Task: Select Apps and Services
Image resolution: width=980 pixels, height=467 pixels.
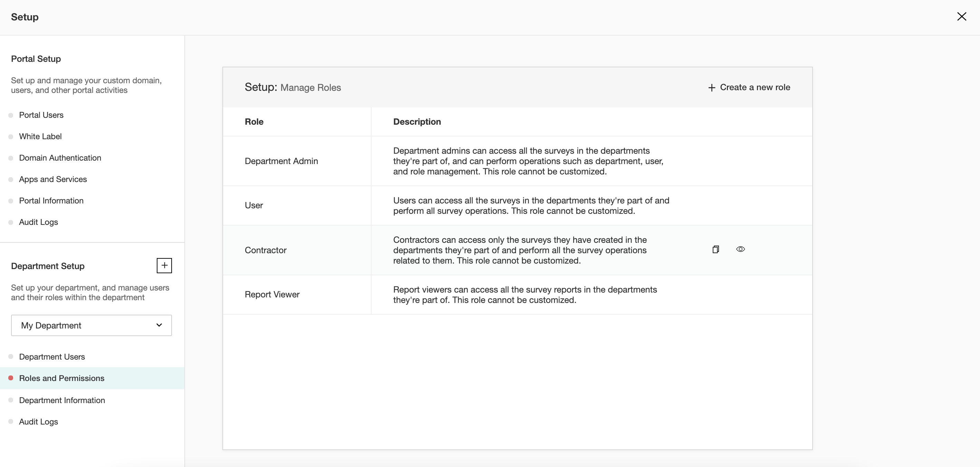Action: pyautogui.click(x=53, y=179)
